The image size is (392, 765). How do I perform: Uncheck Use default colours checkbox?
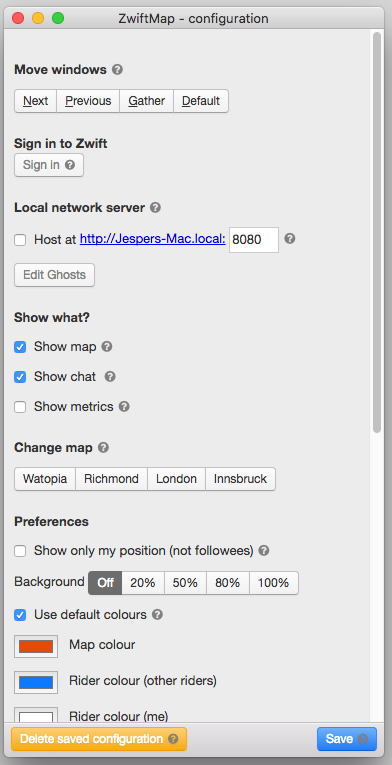click(20, 615)
